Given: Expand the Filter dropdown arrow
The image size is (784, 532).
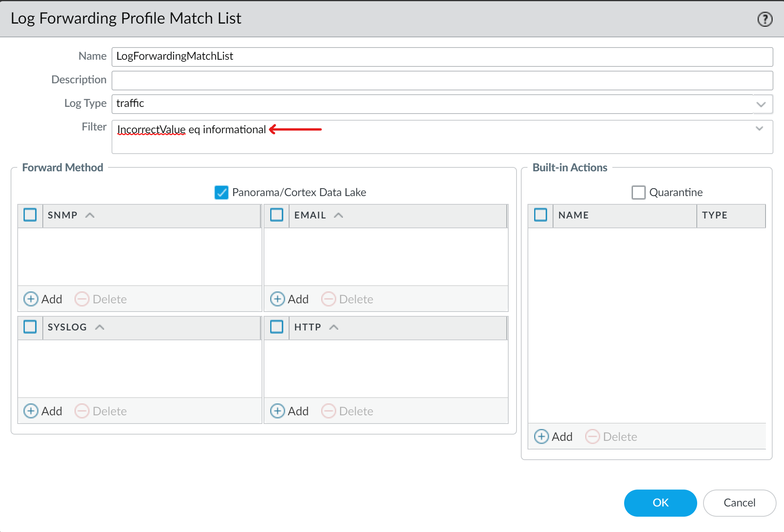Looking at the screenshot, I should click(x=759, y=128).
